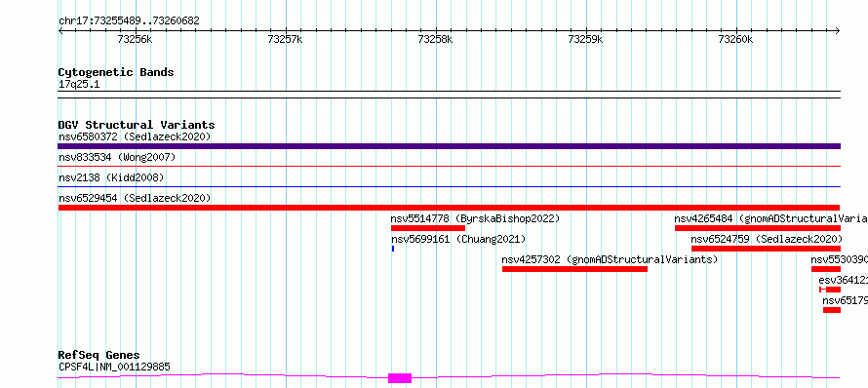Click the nsv6524759 (Sedlazeck2020) label

tap(767, 239)
